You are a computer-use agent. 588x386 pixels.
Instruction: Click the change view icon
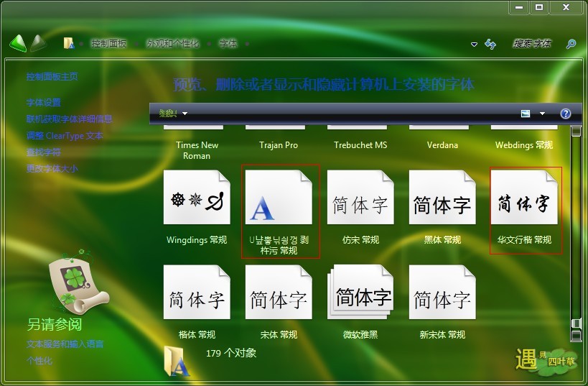click(x=526, y=114)
